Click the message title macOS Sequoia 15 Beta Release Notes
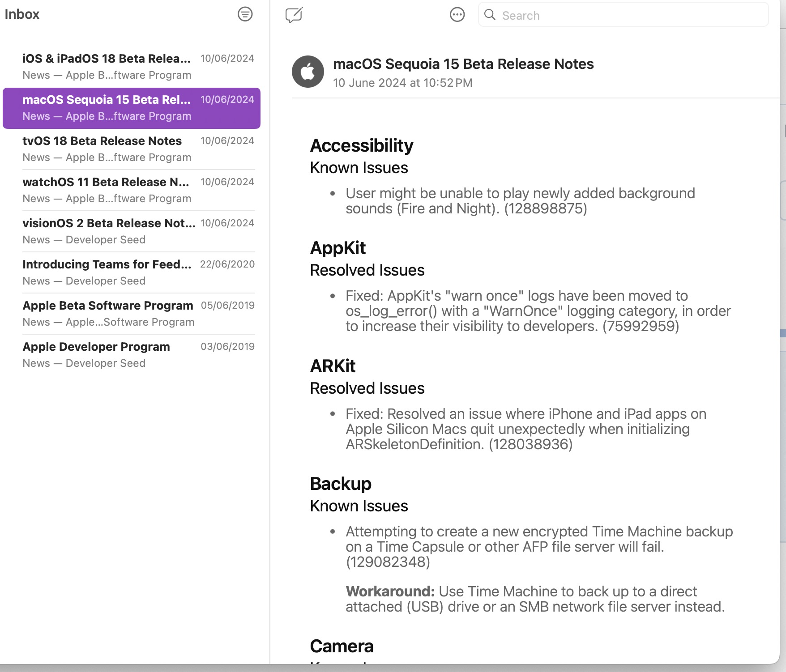The height and width of the screenshot is (672, 786). pyautogui.click(x=463, y=64)
